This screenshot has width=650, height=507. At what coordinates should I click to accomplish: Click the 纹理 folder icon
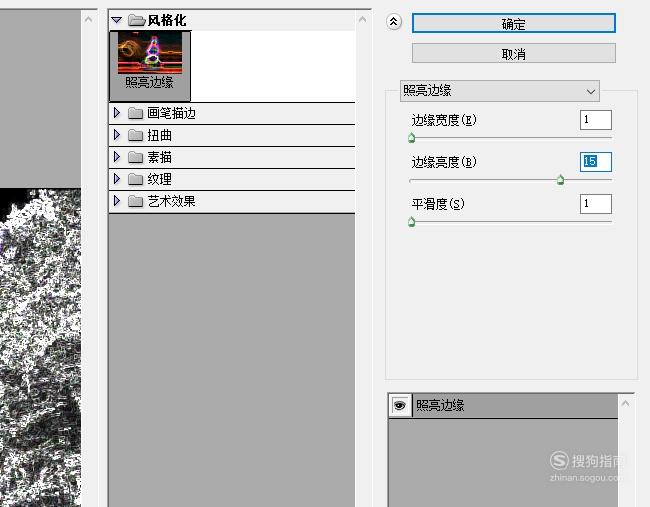pyautogui.click(x=135, y=179)
